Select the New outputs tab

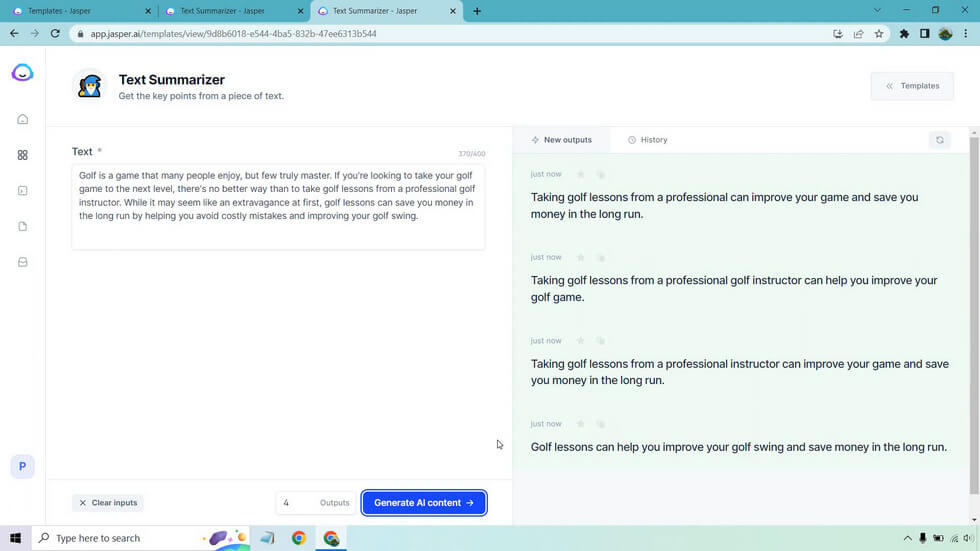pyautogui.click(x=561, y=140)
